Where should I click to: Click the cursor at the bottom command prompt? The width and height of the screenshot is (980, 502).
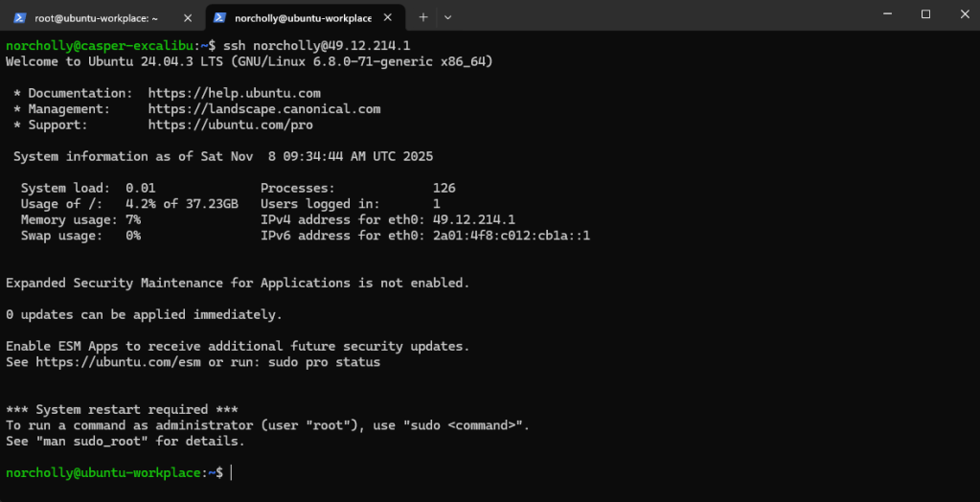(x=231, y=472)
